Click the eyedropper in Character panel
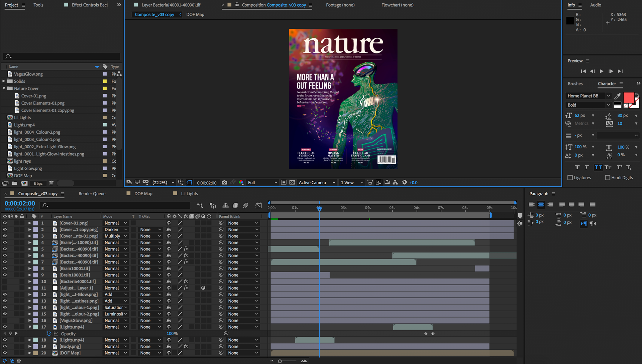This screenshot has width=642, height=364. pyautogui.click(x=618, y=96)
